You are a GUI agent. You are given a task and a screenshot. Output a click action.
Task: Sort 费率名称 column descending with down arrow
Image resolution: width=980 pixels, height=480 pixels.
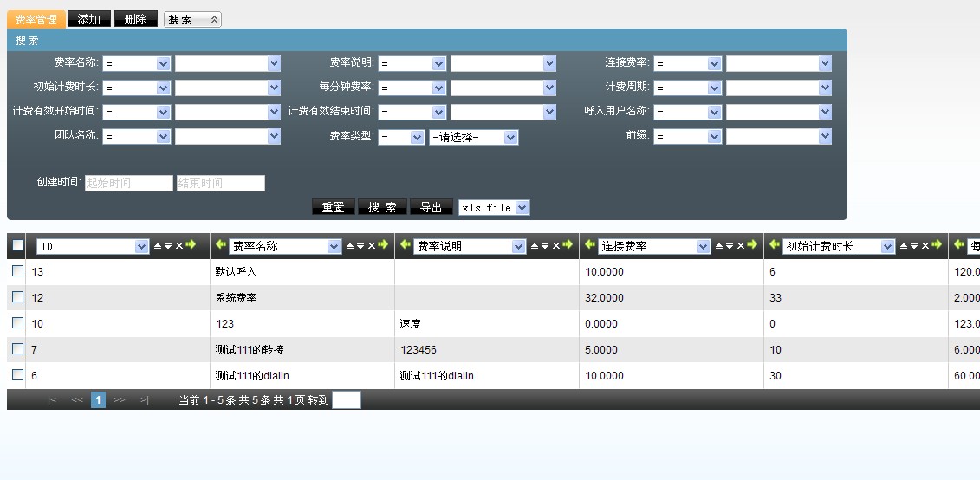click(360, 246)
